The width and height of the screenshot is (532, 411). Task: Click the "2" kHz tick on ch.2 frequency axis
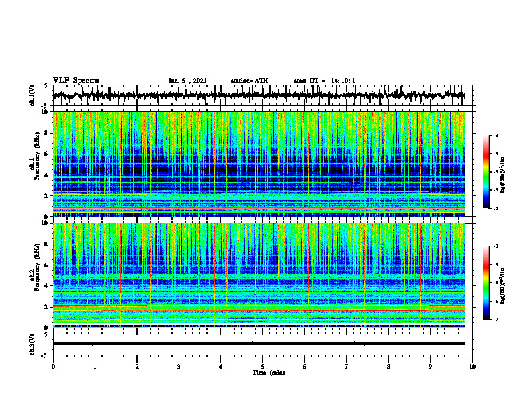coord(46,307)
